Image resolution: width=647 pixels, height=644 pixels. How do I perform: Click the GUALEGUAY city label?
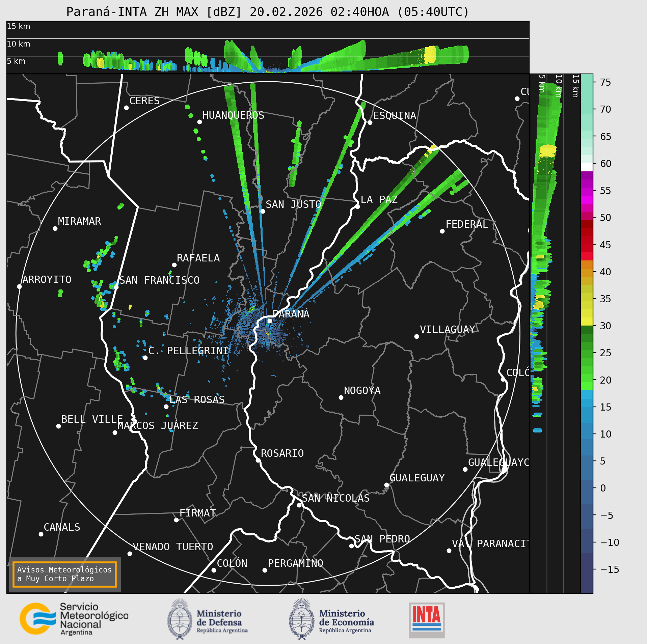click(417, 478)
